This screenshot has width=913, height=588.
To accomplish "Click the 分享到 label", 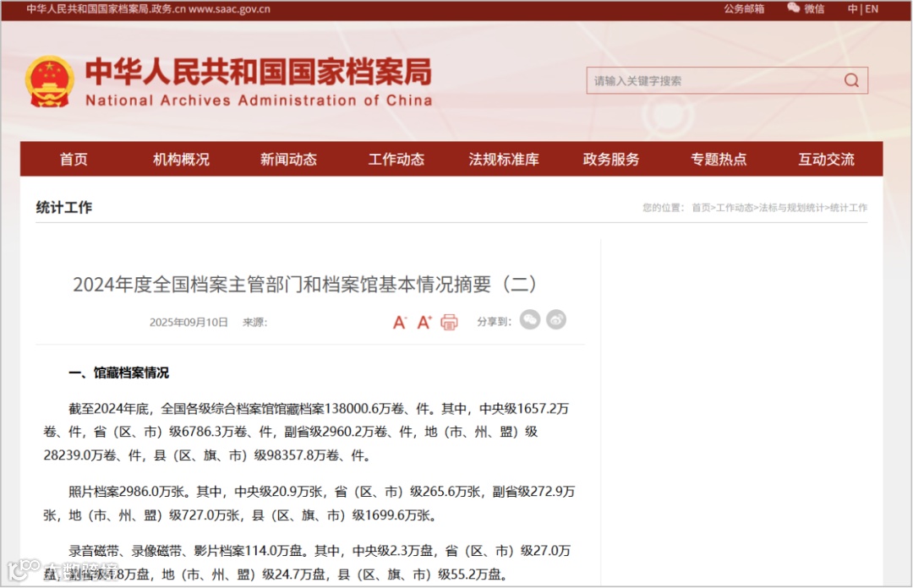I will coord(494,321).
